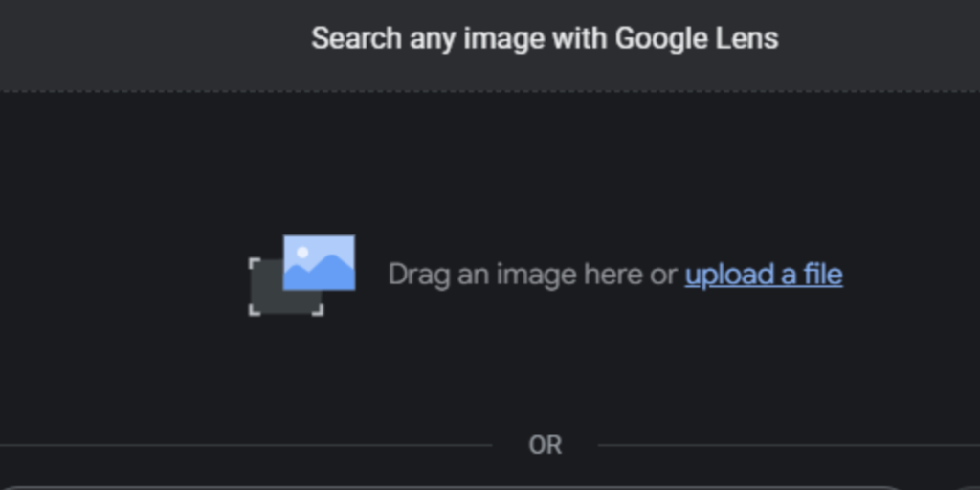
Task: Click the blue mountain picture icon
Action: (x=319, y=262)
